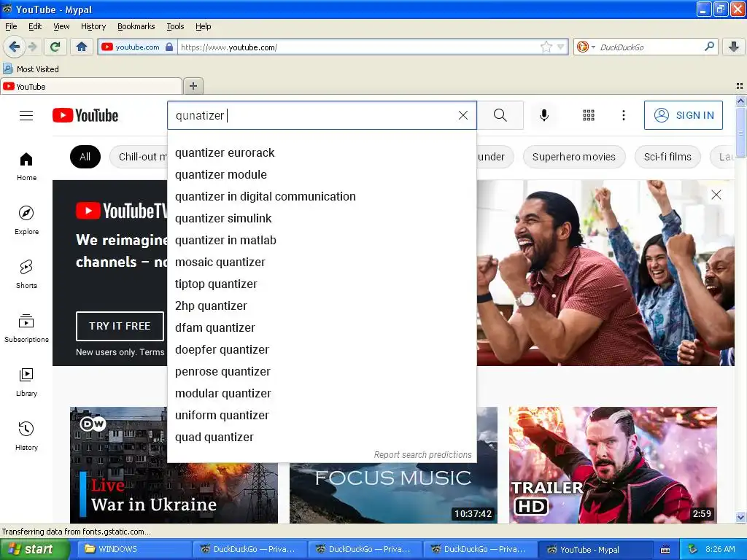747x560 pixels.
Task: Choose suggestion tiptop quantizer
Action: coord(322,284)
